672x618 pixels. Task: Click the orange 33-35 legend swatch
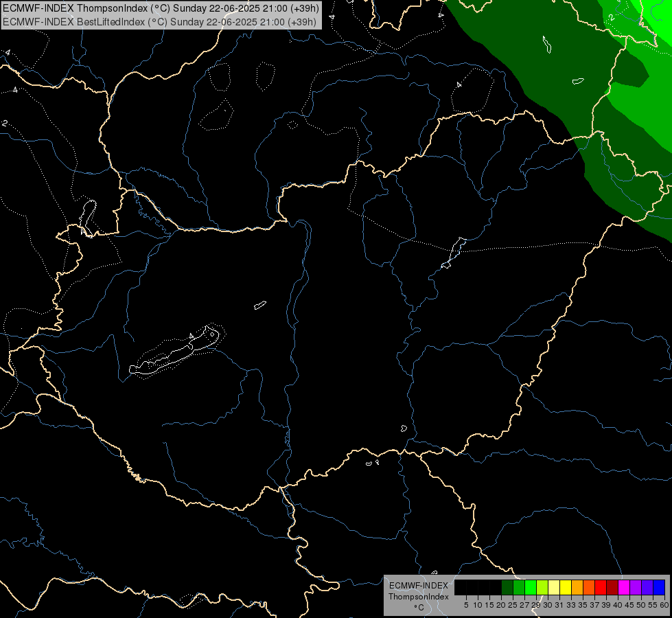coord(577,587)
